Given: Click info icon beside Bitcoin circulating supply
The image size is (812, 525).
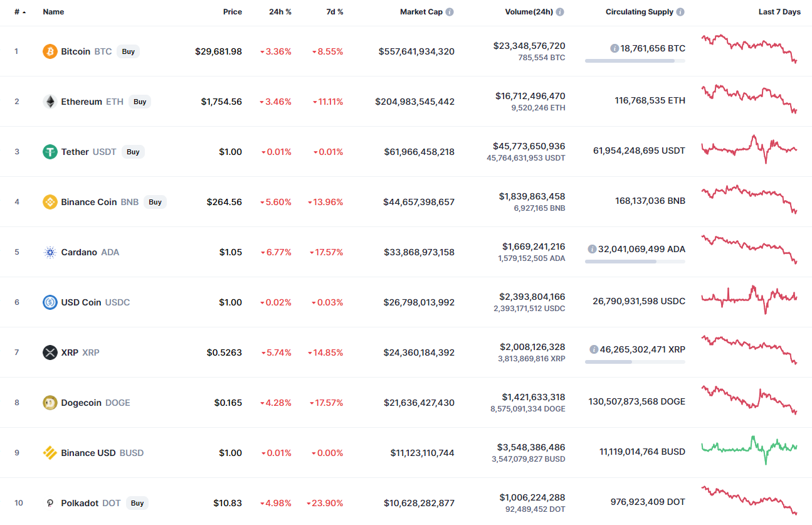Looking at the screenshot, I should [x=614, y=48].
